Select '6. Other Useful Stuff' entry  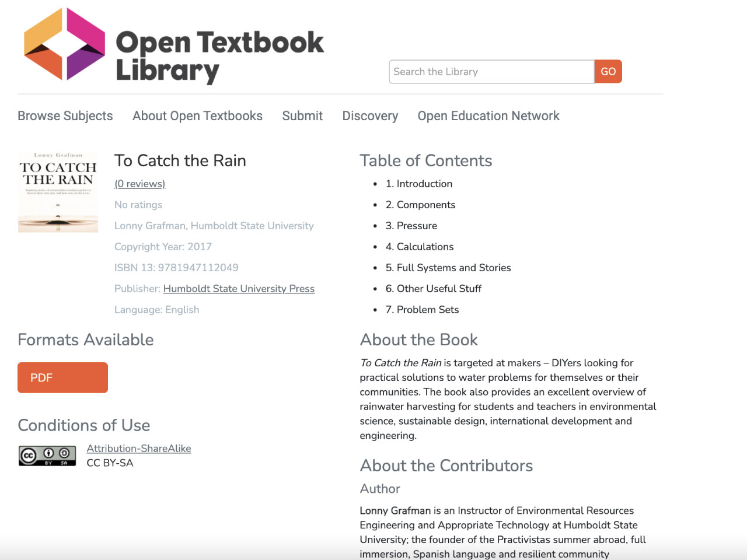click(x=434, y=289)
